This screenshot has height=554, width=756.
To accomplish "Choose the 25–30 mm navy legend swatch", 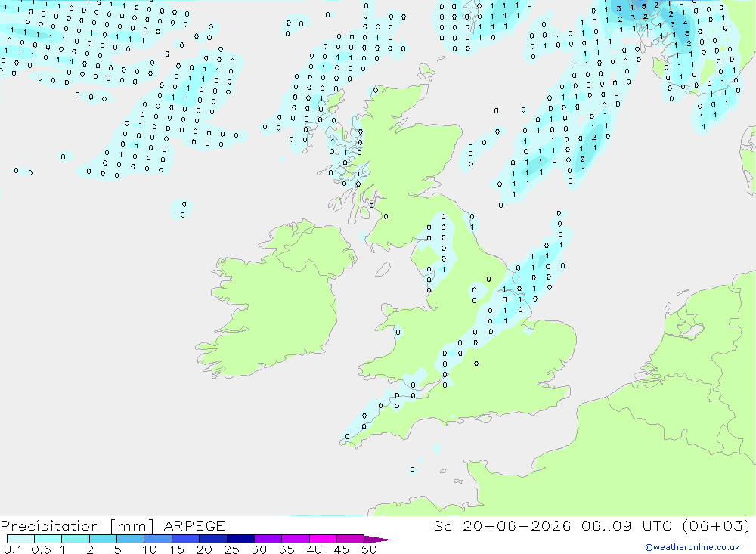I will [x=240, y=539].
